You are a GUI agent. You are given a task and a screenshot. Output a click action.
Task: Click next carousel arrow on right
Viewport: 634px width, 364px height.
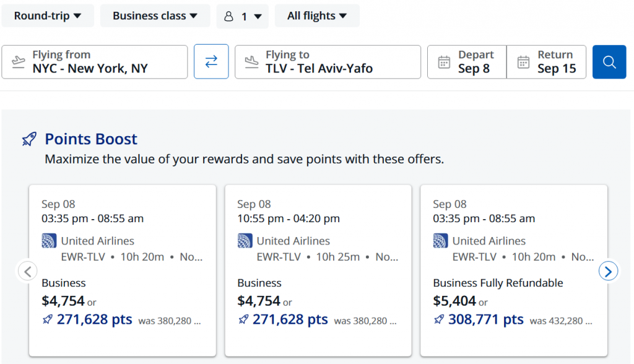coord(608,271)
